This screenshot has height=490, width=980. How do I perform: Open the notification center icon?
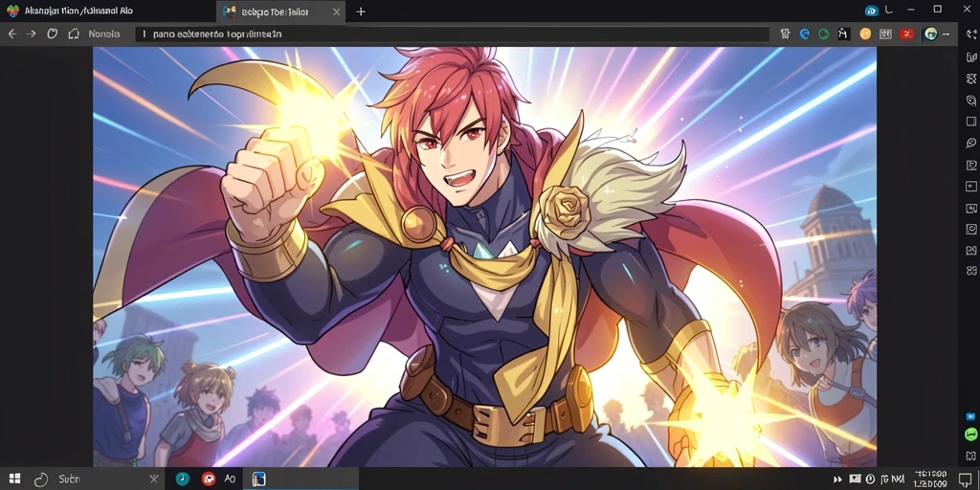pos(965,479)
